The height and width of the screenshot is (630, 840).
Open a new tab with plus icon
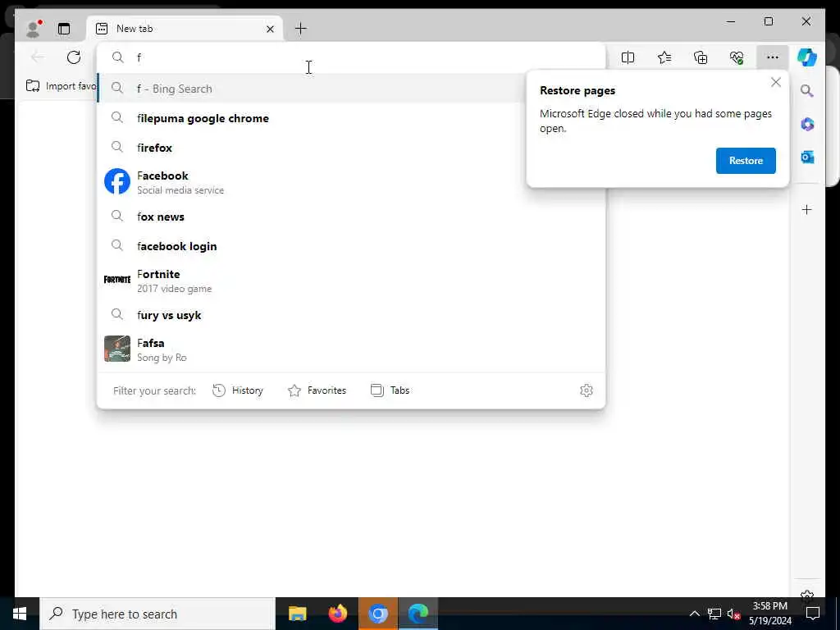300,29
